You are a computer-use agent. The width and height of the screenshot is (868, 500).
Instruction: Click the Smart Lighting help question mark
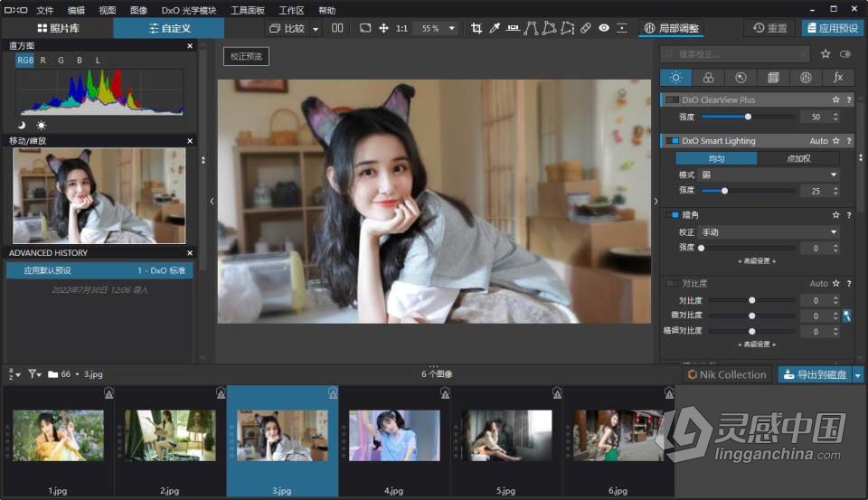point(849,141)
